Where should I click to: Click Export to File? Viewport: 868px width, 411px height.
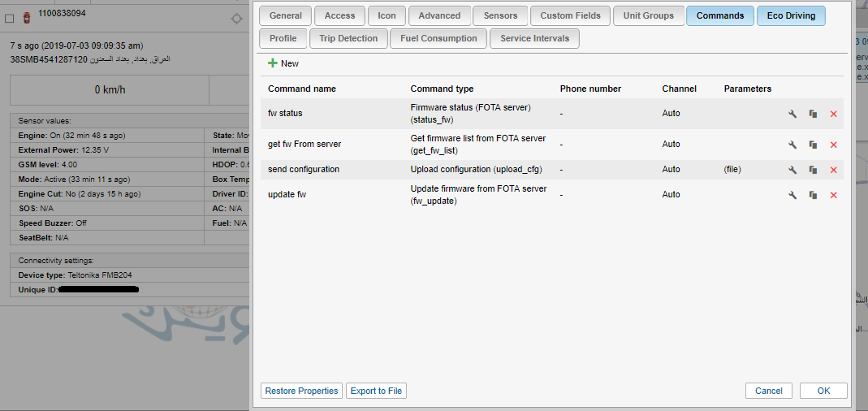tap(376, 391)
